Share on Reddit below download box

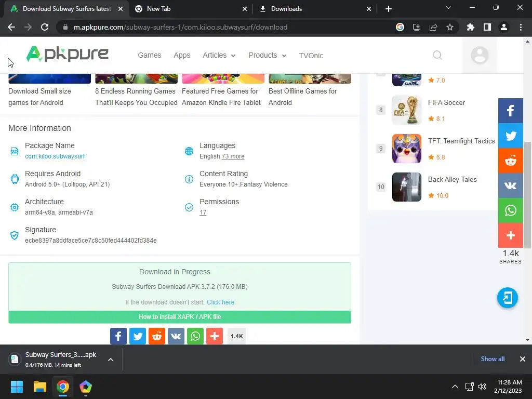click(157, 336)
